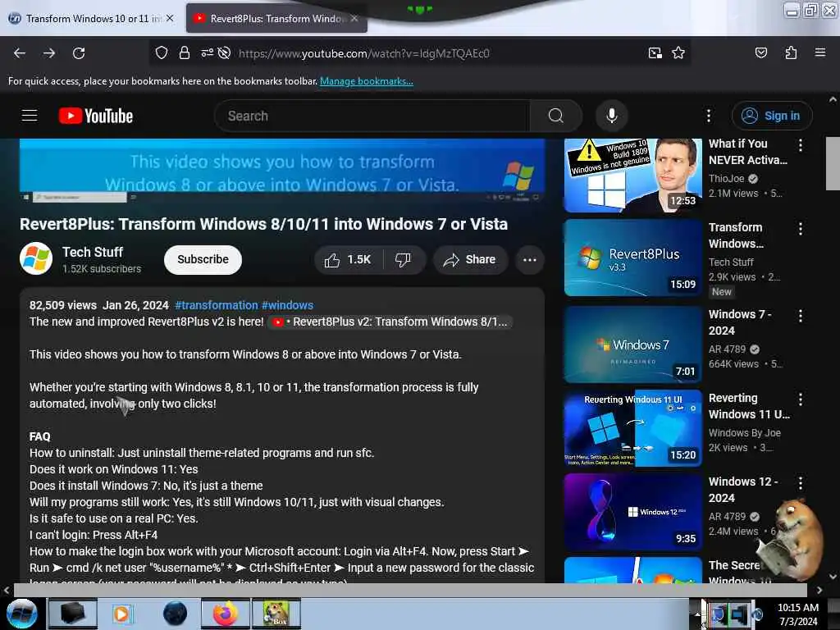Start voice search with the microphone
This screenshot has height=630, width=840.
point(611,116)
